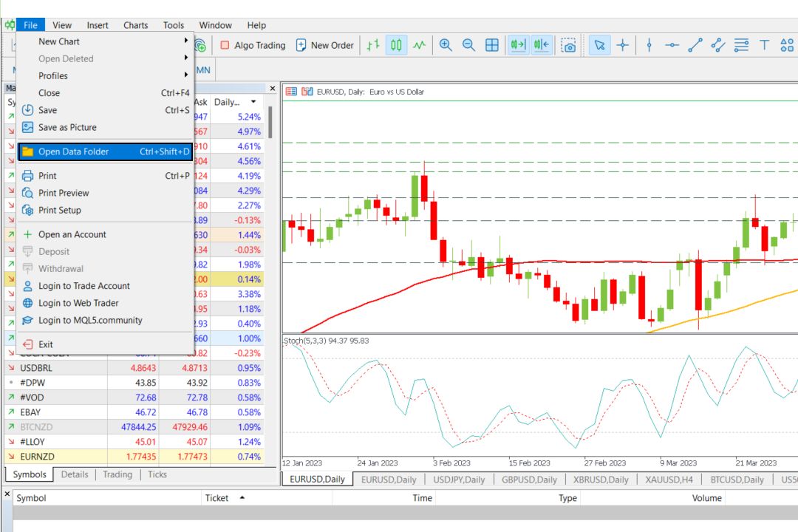This screenshot has width=798, height=532.
Task: Open the shapes objects tool
Action: (787, 45)
